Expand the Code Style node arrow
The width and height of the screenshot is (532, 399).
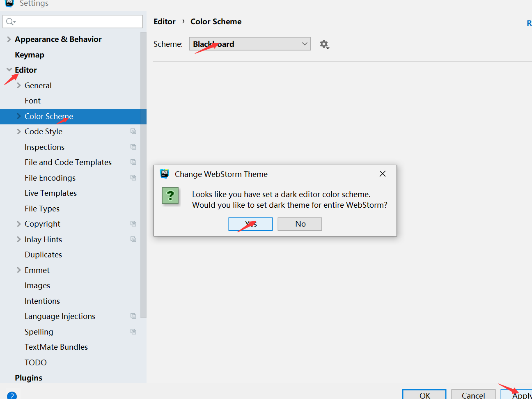click(x=19, y=131)
